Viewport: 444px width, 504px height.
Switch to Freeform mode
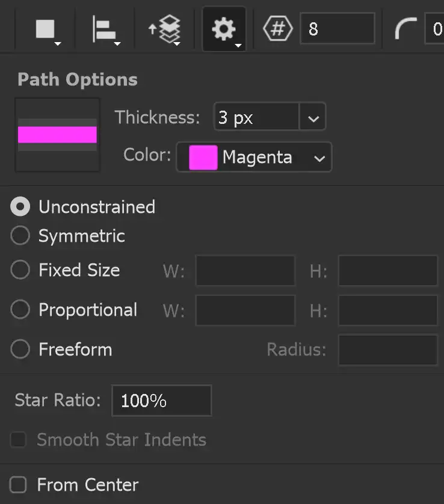click(20, 349)
